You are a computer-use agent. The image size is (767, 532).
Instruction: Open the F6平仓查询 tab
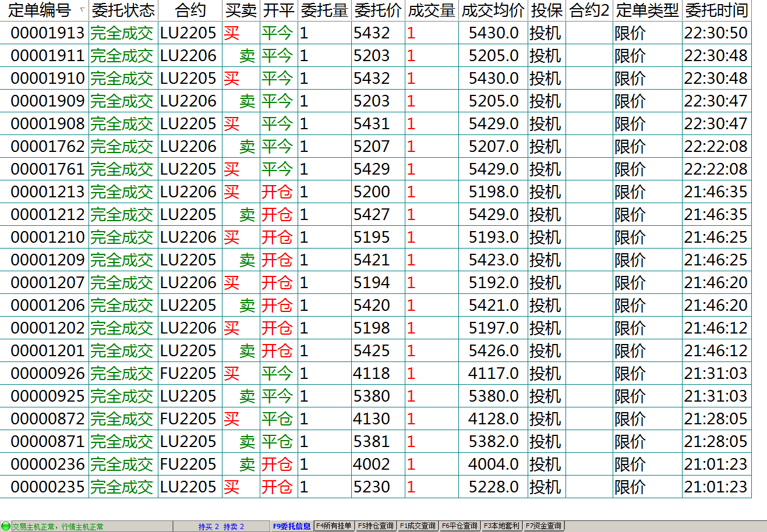click(460, 526)
